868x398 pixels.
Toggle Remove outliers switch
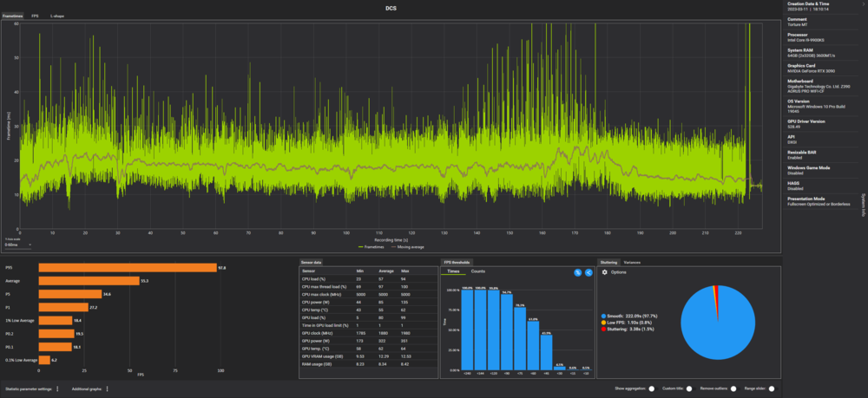pos(734,389)
